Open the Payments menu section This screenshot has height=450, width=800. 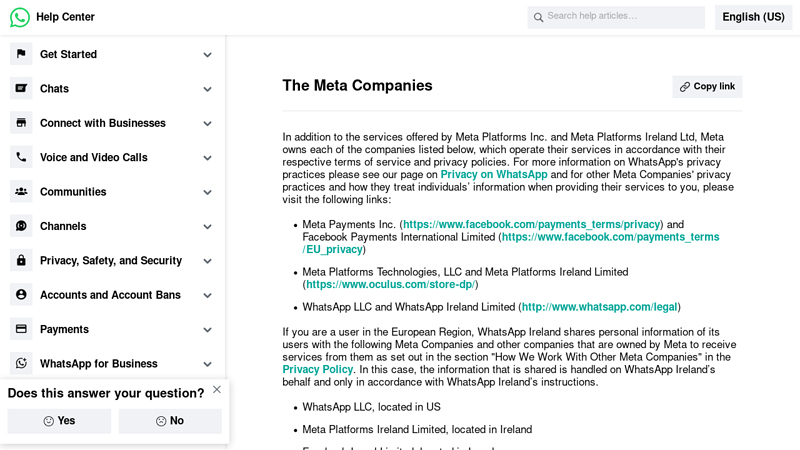pyautogui.click(x=112, y=329)
